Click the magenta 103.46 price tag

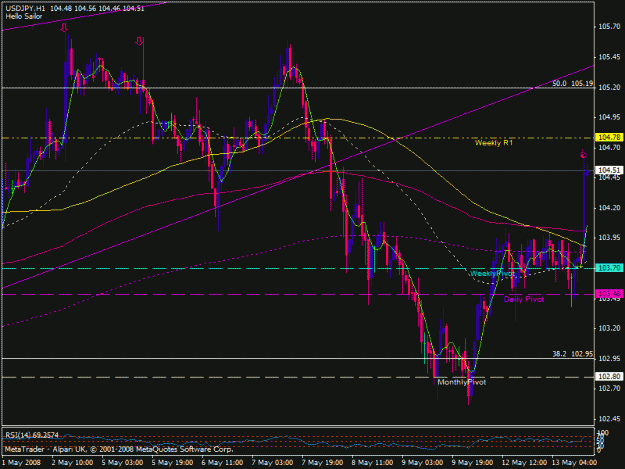(609, 294)
